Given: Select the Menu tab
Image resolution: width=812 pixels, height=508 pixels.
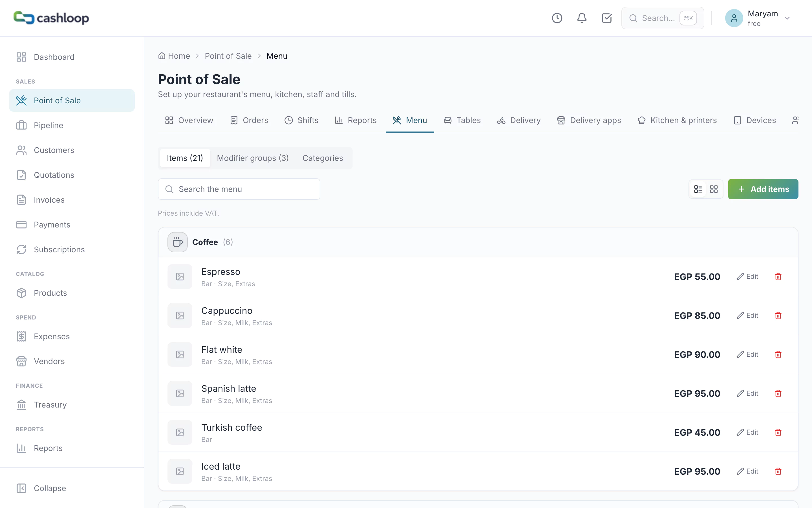Looking at the screenshot, I should click(x=410, y=120).
